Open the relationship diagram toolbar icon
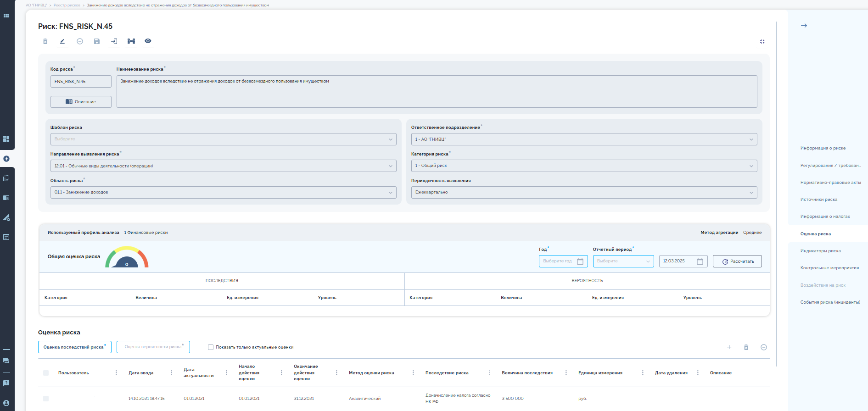This screenshot has height=411, width=868. coord(131,41)
